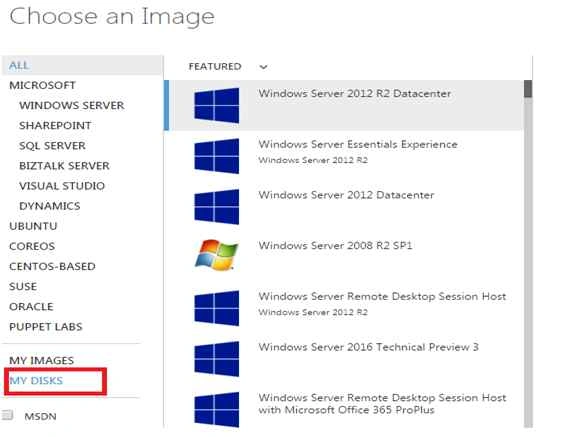Image resolution: width=561 pixels, height=437 pixels.
Task: Expand the FEATURED dropdown chevron
Action: (263, 67)
